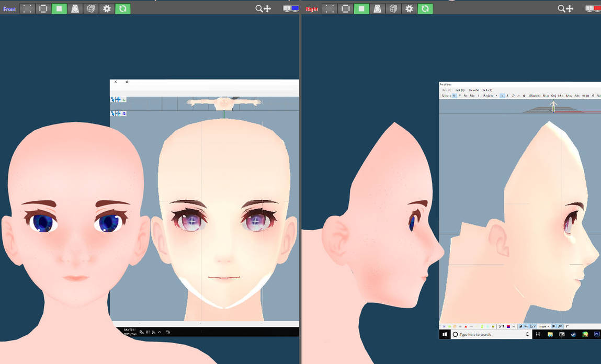The height and width of the screenshot is (364, 601).
Task: Open the gear settings icon in Right viewport
Action: [410, 8]
